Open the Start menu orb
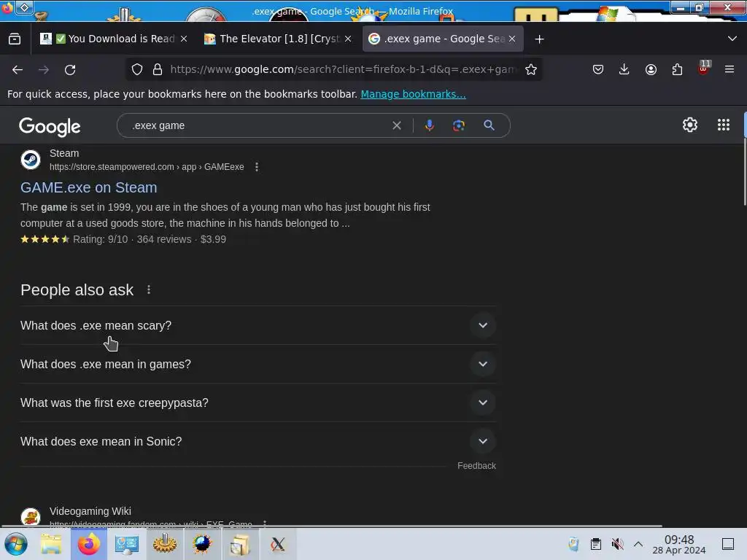This screenshot has width=747, height=560. tap(16, 544)
